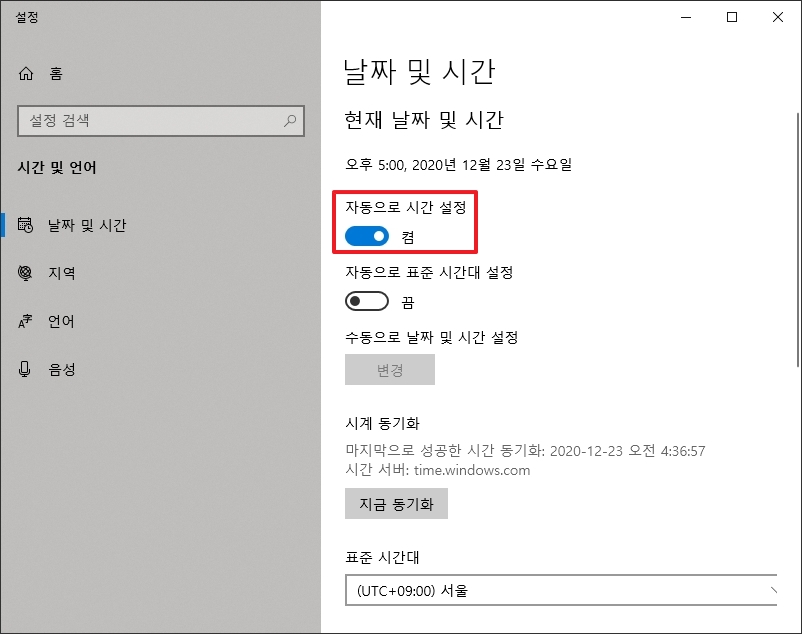Click the vertical scrollbar on the right edge
Viewport: 802px width, 634px height.
(x=798, y=239)
